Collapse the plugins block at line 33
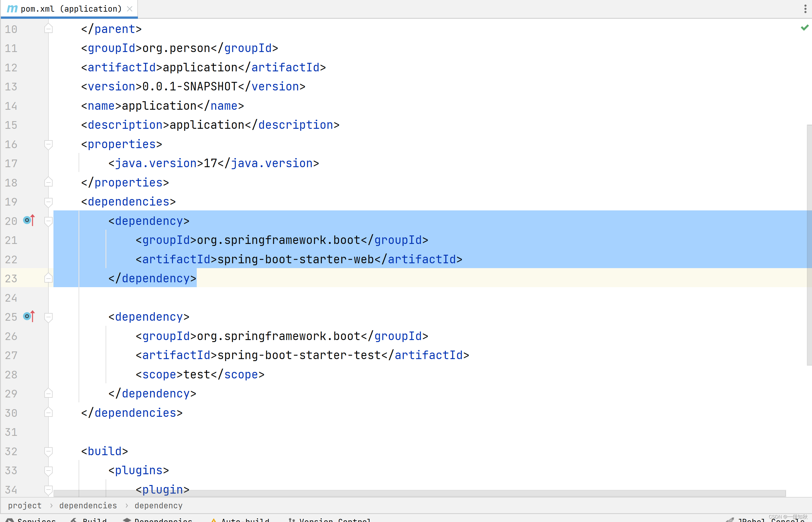 pyautogui.click(x=48, y=471)
